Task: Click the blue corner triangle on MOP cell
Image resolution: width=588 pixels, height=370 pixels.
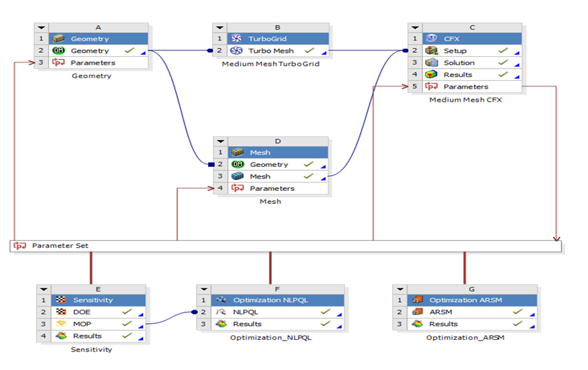Action: pyautogui.click(x=141, y=327)
